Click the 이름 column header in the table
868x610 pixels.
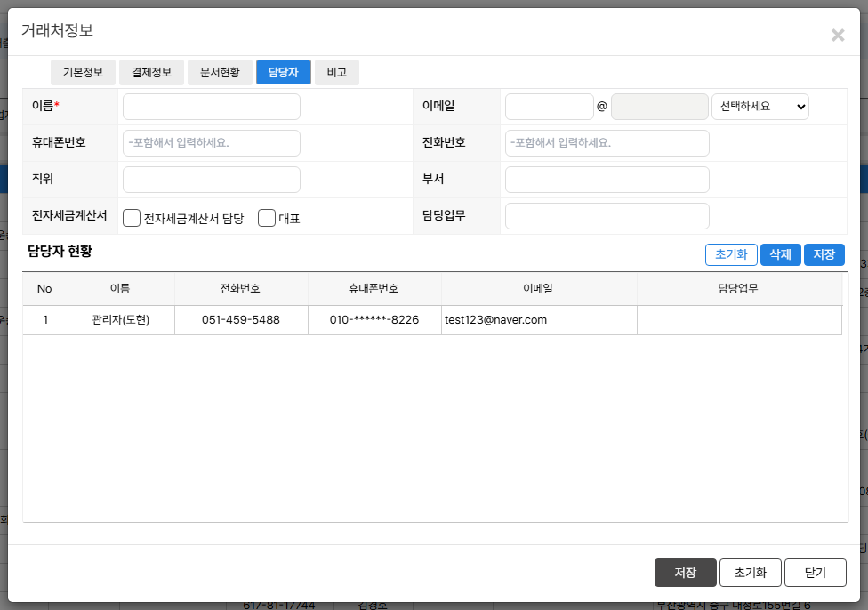[x=121, y=289]
